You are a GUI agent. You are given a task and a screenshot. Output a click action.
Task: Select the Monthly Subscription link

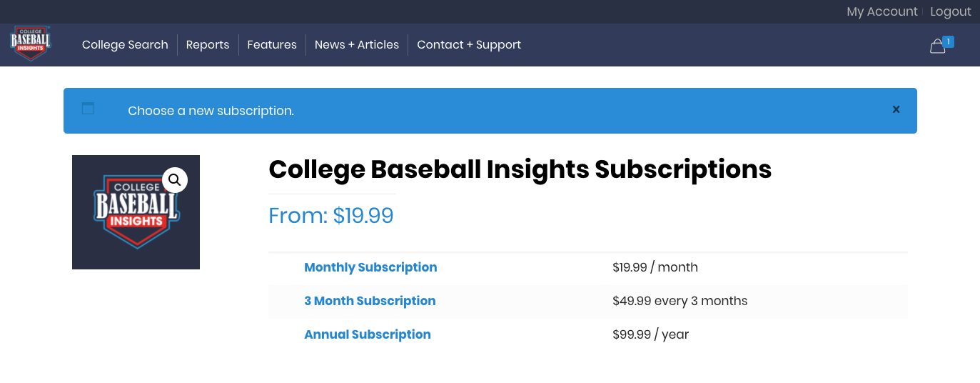pyautogui.click(x=370, y=267)
